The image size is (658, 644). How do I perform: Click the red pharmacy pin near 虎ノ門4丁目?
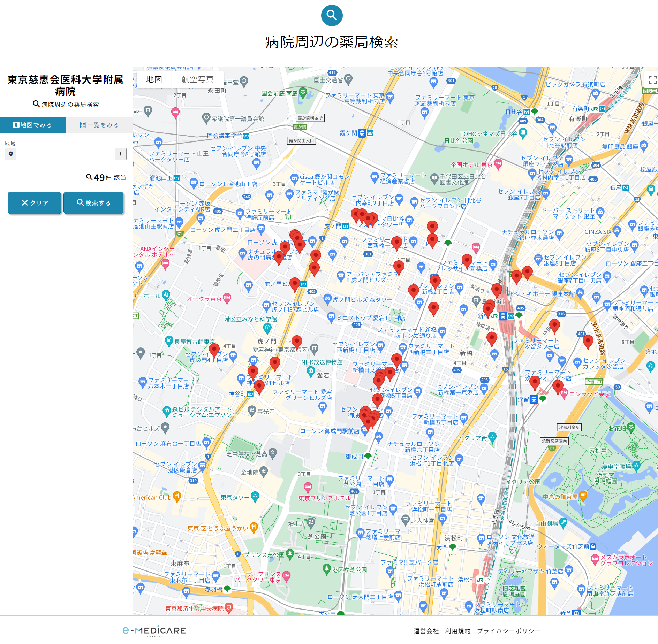coord(214,350)
